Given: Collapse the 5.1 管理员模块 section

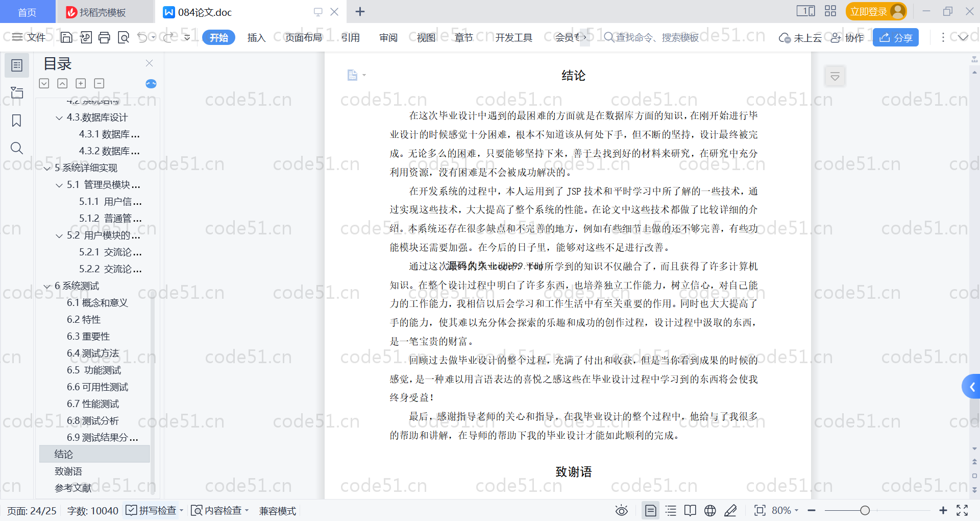Looking at the screenshot, I should click(59, 185).
